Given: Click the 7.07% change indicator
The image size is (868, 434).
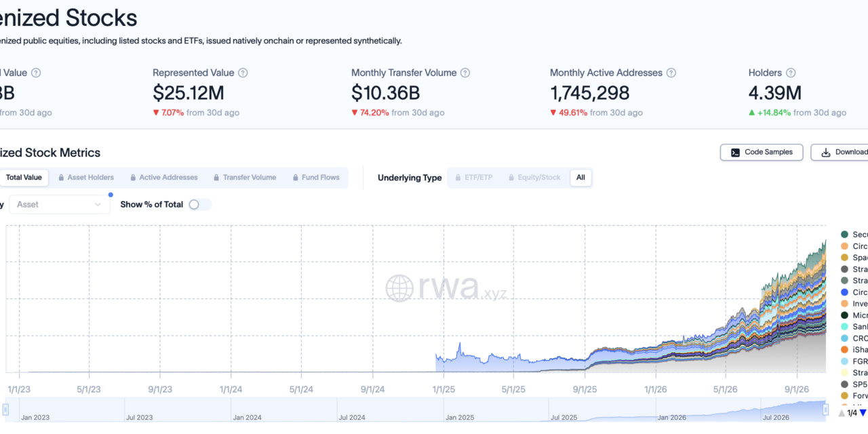Looking at the screenshot, I should (168, 113).
